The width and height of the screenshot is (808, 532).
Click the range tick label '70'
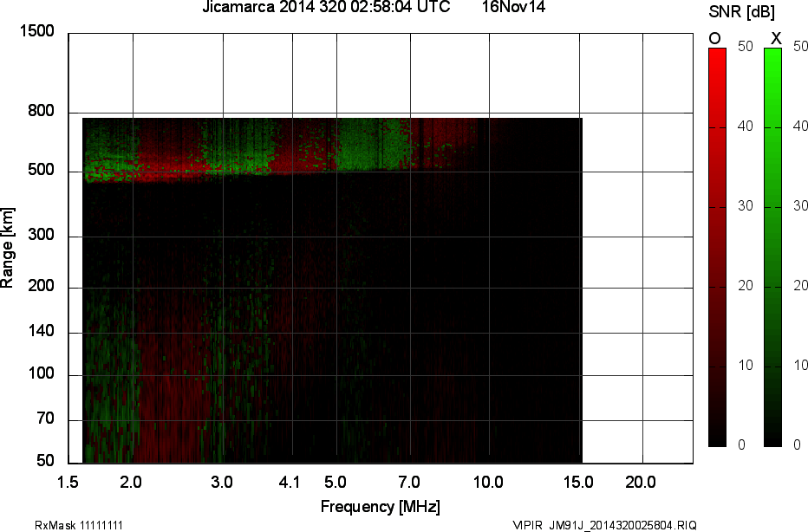pos(45,418)
